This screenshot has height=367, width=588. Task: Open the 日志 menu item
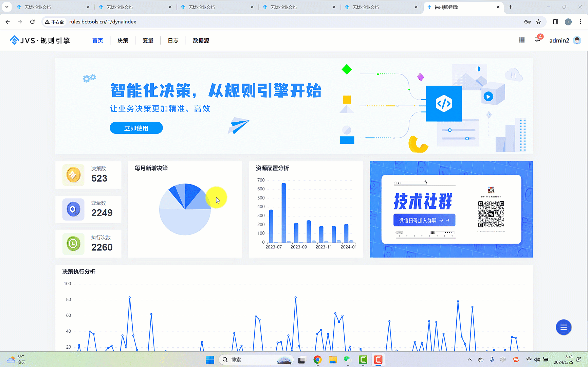(173, 40)
